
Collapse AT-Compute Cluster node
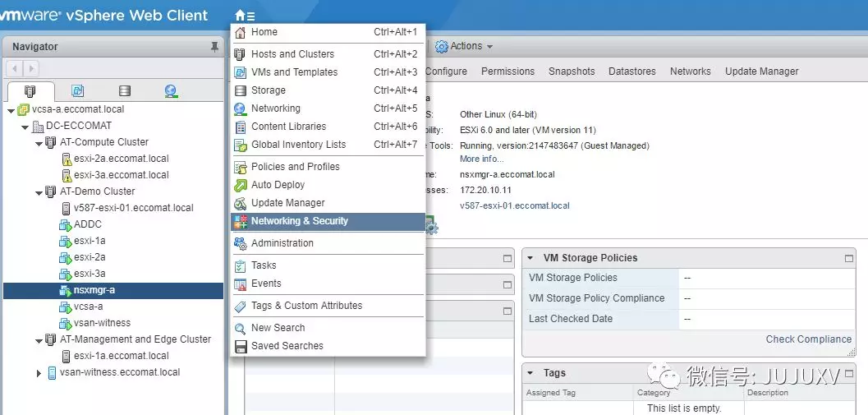[39, 144]
